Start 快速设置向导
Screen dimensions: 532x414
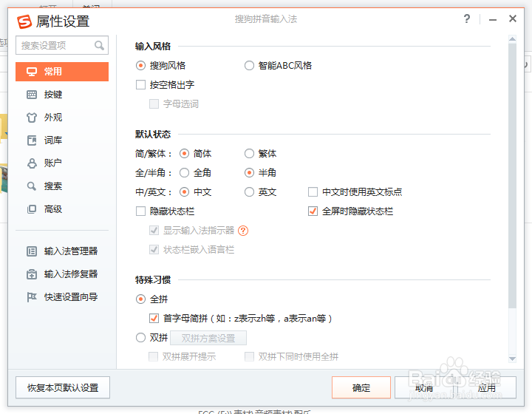tap(62, 297)
